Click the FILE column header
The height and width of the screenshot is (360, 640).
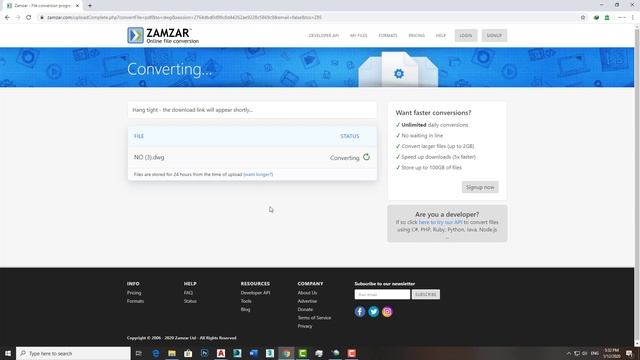coord(139,136)
